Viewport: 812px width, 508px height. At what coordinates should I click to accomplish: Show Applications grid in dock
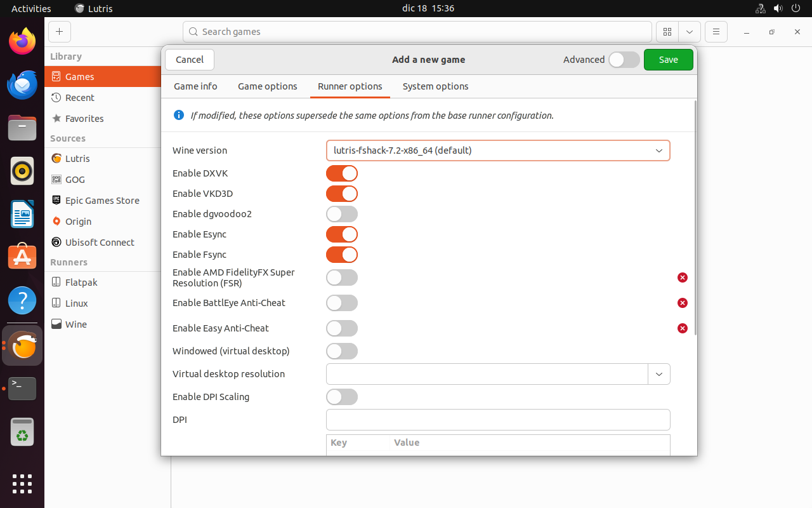tap(22, 483)
